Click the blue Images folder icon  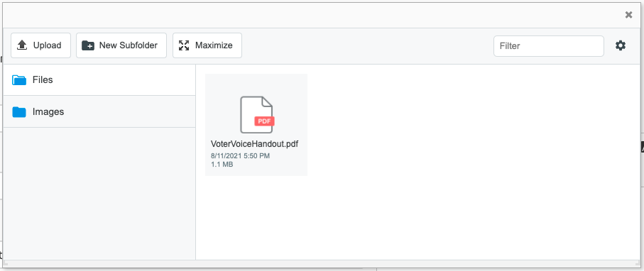coord(19,111)
